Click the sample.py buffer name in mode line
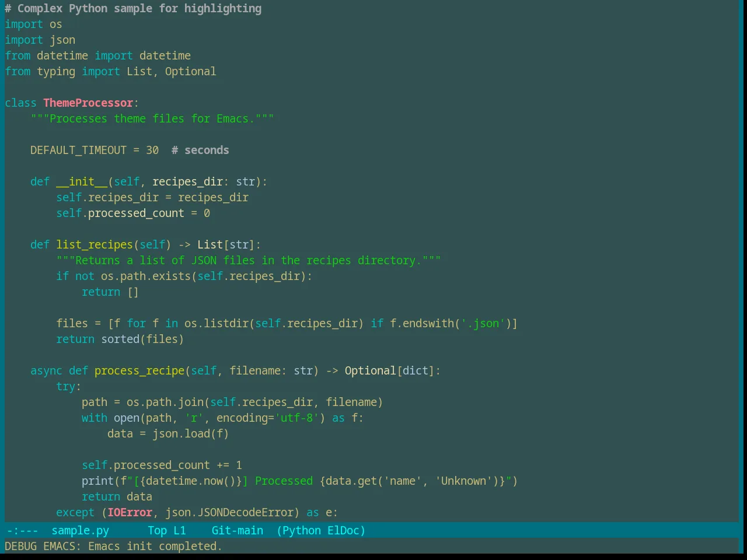This screenshot has height=560, width=747. tap(80, 530)
